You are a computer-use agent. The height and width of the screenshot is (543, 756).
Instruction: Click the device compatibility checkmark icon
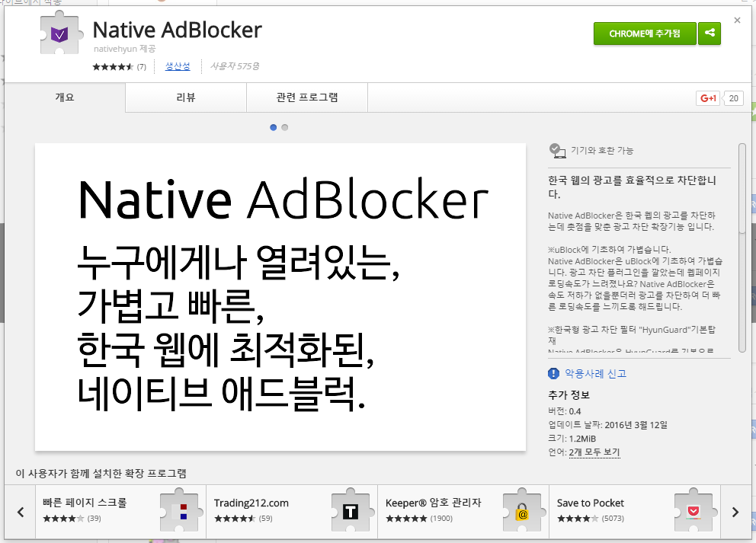pos(557,151)
